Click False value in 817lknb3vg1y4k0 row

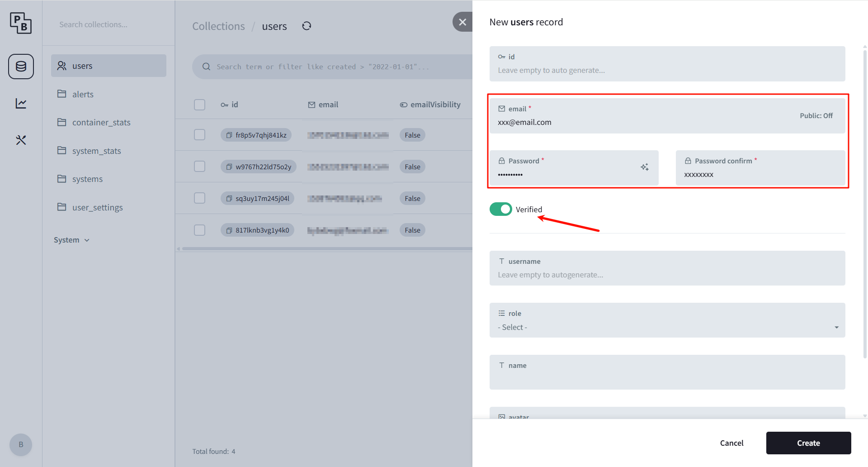coord(412,230)
